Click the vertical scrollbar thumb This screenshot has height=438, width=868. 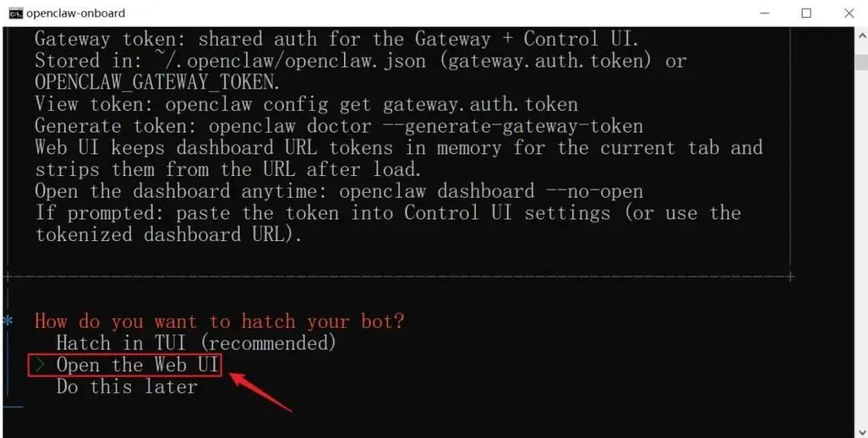pyautogui.click(x=862, y=61)
